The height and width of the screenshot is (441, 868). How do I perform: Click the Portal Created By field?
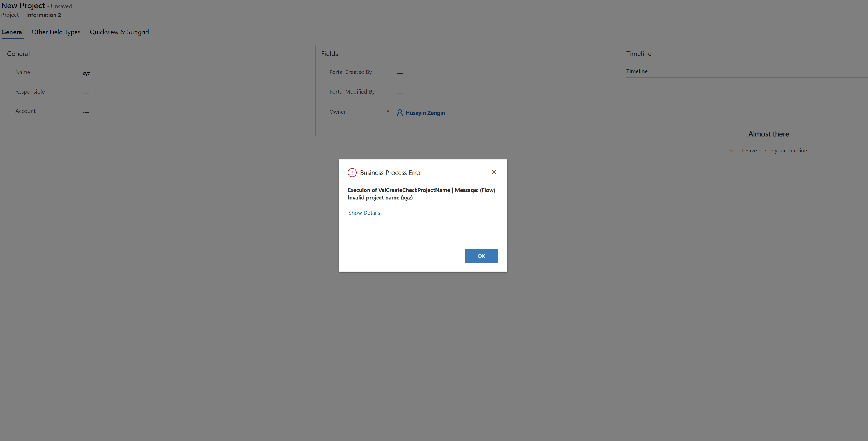[400, 73]
